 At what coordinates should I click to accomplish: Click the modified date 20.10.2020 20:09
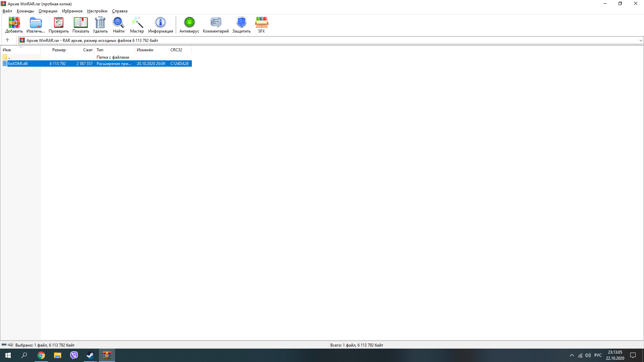151,64
